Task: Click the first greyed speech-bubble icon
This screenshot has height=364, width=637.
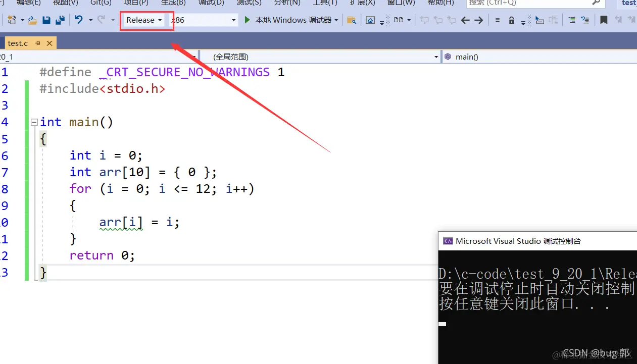Action: (424, 20)
